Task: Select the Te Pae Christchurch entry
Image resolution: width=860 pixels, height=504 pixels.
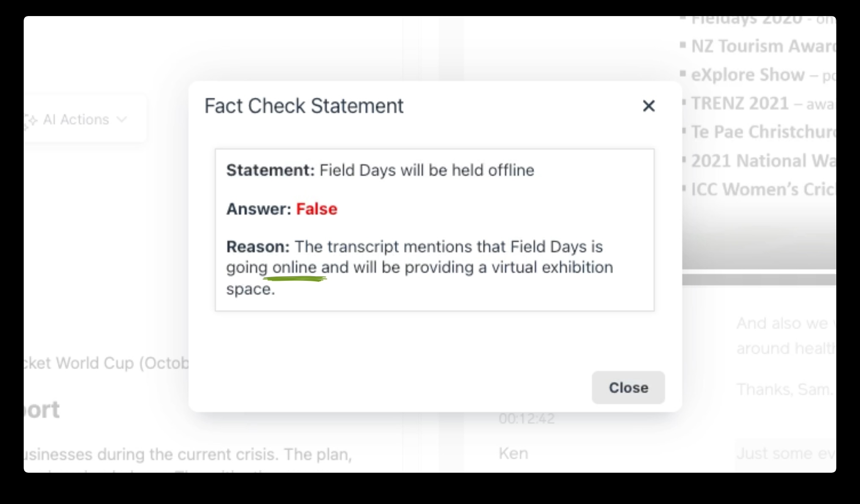Action: pyautogui.click(x=763, y=132)
